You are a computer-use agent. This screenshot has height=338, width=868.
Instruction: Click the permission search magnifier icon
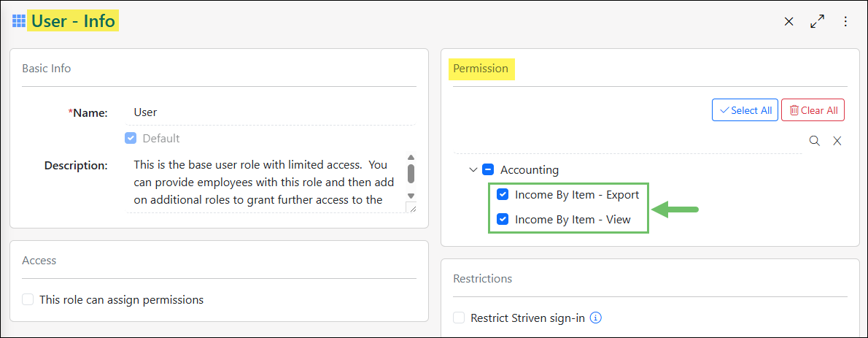tap(814, 141)
